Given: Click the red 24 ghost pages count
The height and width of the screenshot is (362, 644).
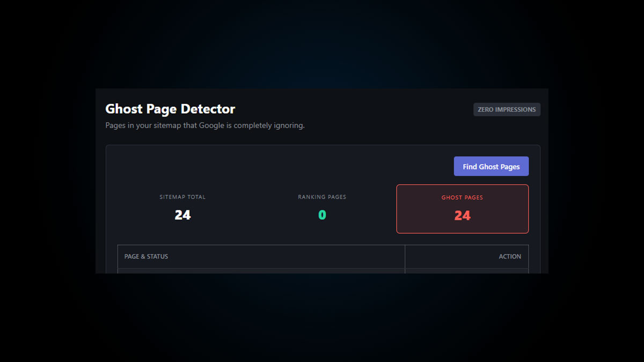Looking at the screenshot, I should (x=462, y=216).
